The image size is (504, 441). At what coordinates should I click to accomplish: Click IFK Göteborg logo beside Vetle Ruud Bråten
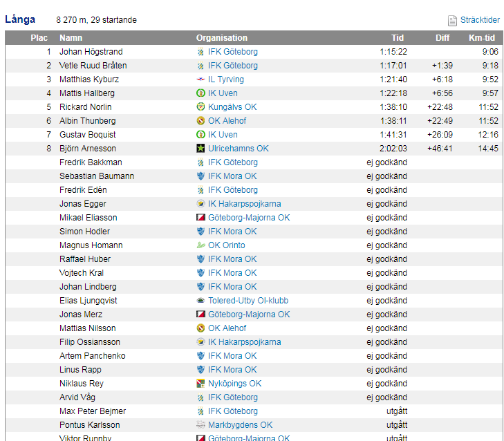click(200, 66)
